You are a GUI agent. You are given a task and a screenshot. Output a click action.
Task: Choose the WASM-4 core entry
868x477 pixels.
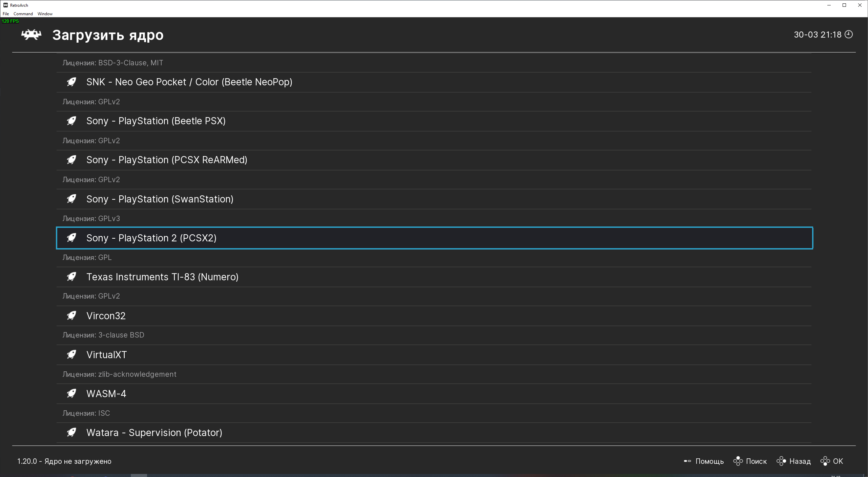(434, 394)
